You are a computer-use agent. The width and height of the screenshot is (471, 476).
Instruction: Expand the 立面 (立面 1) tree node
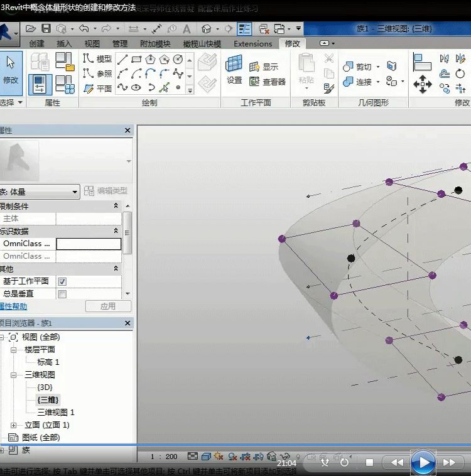click(x=14, y=425)
